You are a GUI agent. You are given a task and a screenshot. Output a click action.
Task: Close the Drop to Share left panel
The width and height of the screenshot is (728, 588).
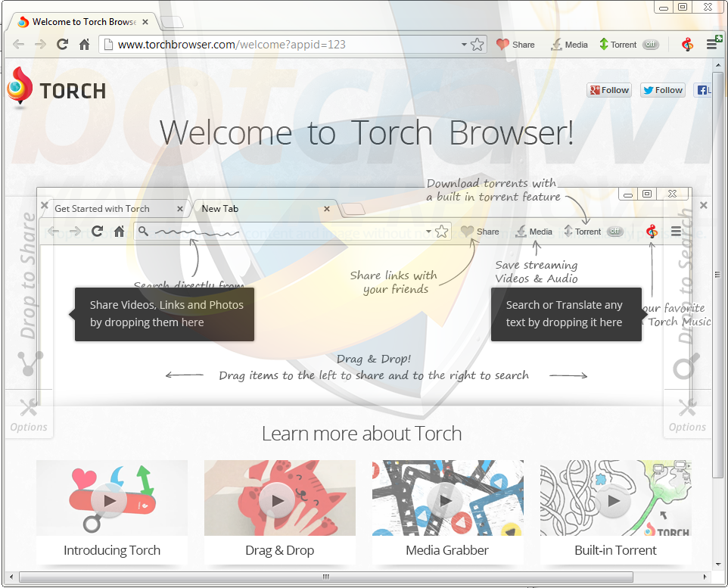click(x=44, y=205)
